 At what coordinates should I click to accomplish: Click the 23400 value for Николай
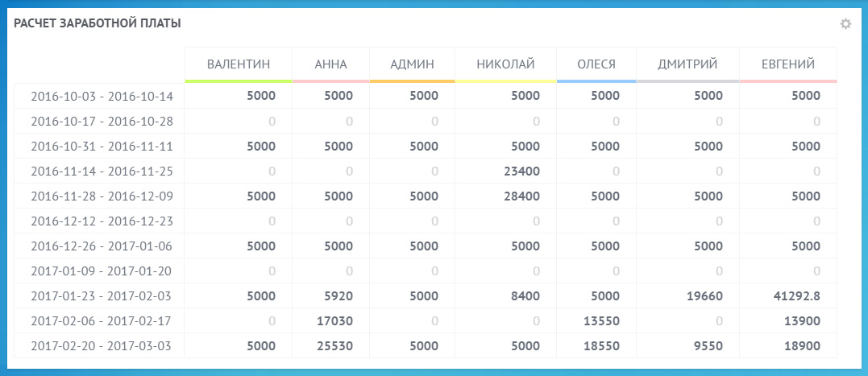pos(522,171)
